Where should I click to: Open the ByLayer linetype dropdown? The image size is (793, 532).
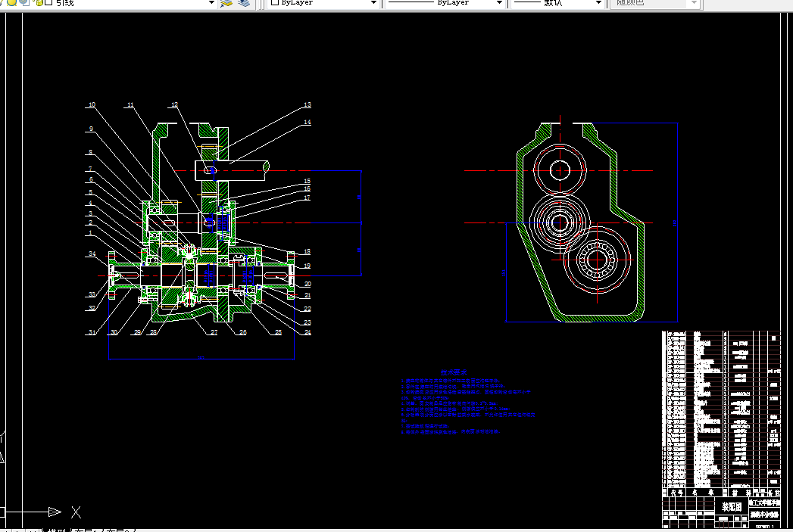(x=499, y=3)
